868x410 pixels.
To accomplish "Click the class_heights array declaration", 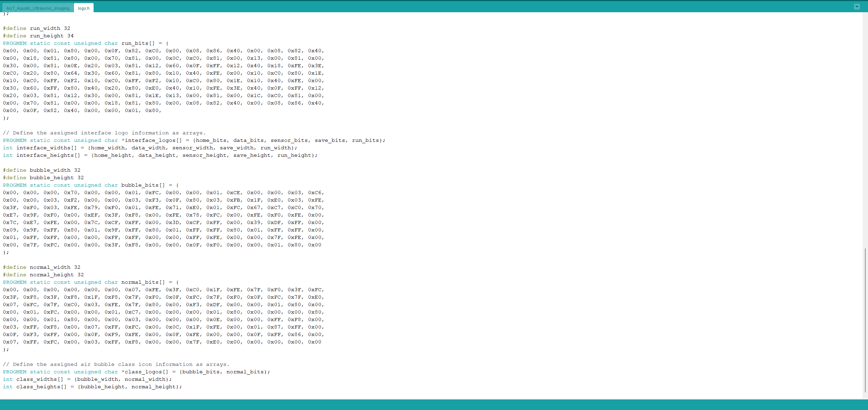I will [93, 387].
